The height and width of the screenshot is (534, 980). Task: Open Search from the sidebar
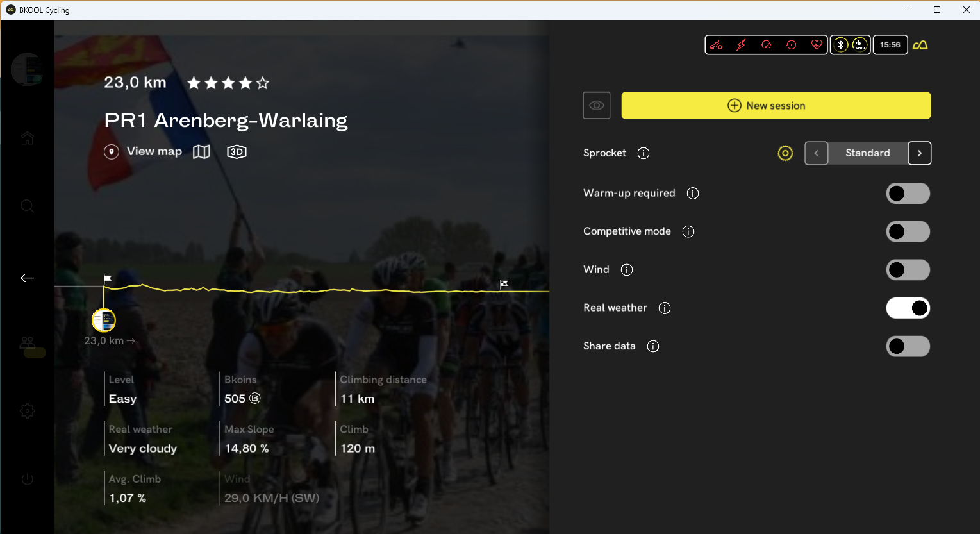(x=27, y=206)
